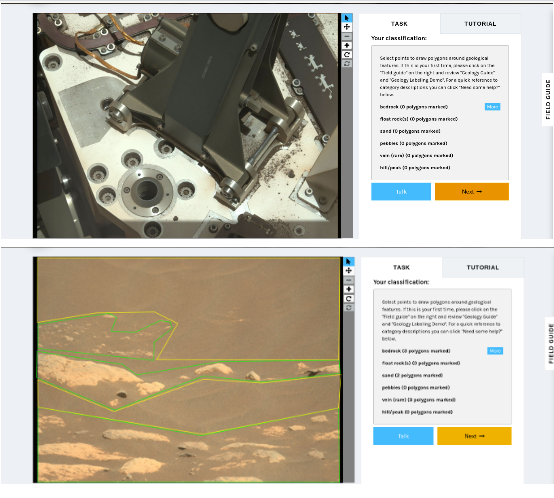Switch to TUTORIAL tab in top panel
Image resolution: width=554 pixels, height=498 pixels.
pos(480,24)
